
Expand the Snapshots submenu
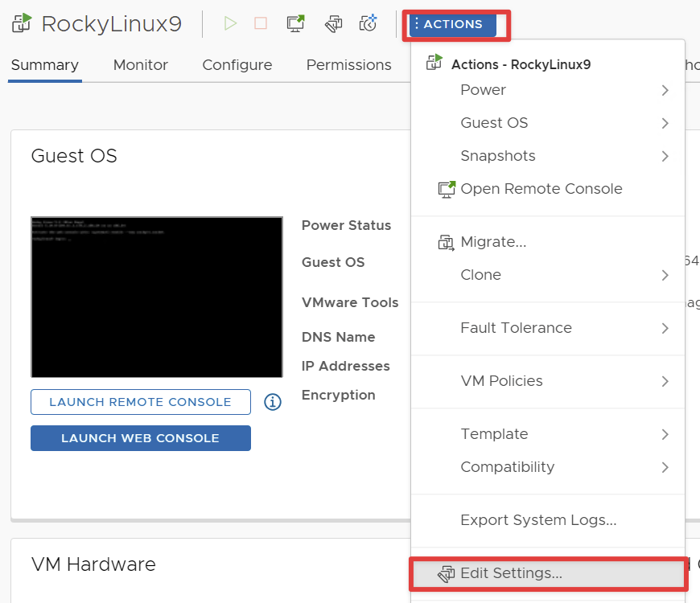click(x=665, y=156)
